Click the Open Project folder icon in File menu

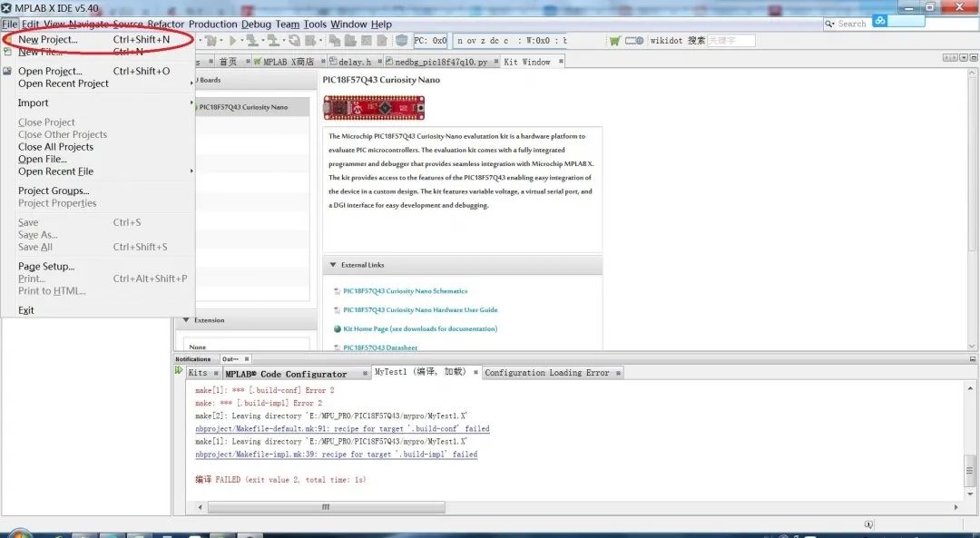8,71
